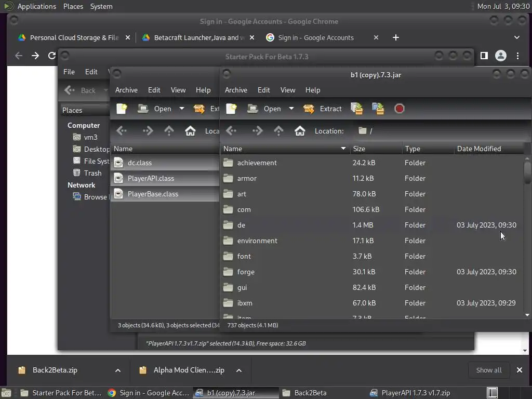Go back in b1 (copy).7.3.jar location bar
This screenshot has width=532, height=399.
point(231,131)
